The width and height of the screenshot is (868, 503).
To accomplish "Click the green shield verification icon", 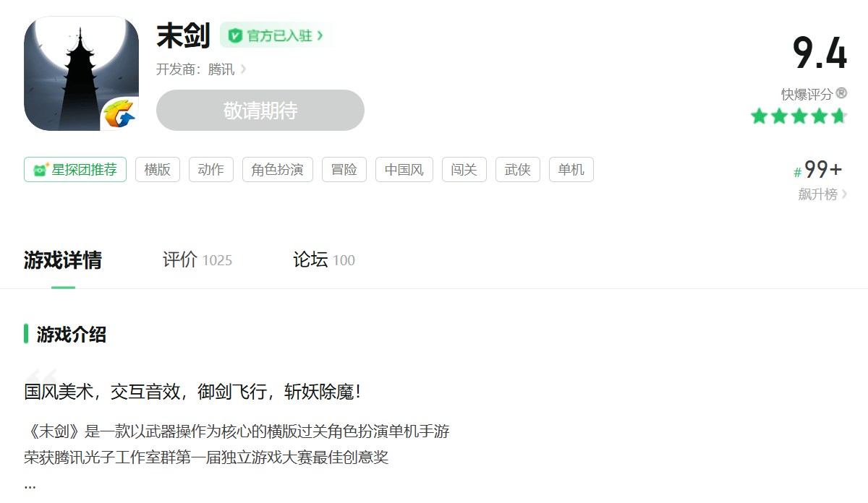I will click(x=235, y=35).
